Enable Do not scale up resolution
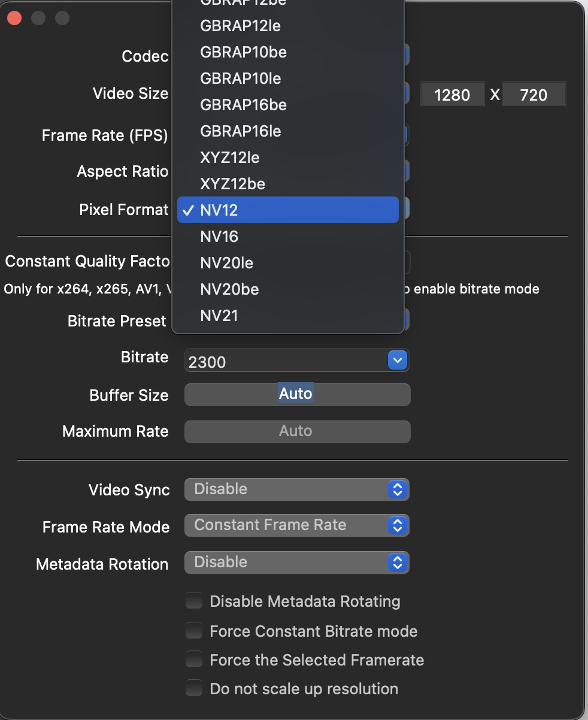Screen dimensions: 588x720 tap(194, 689)
